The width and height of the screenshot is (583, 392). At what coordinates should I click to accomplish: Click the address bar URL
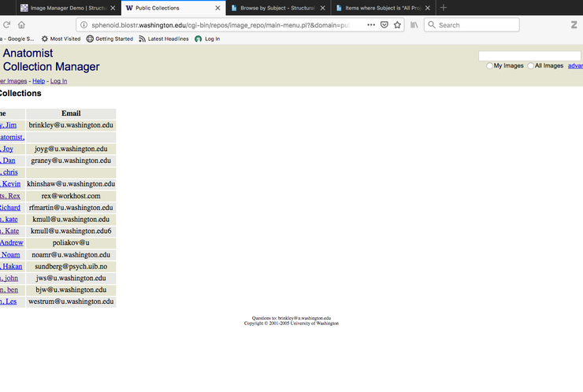click(221, 25)
